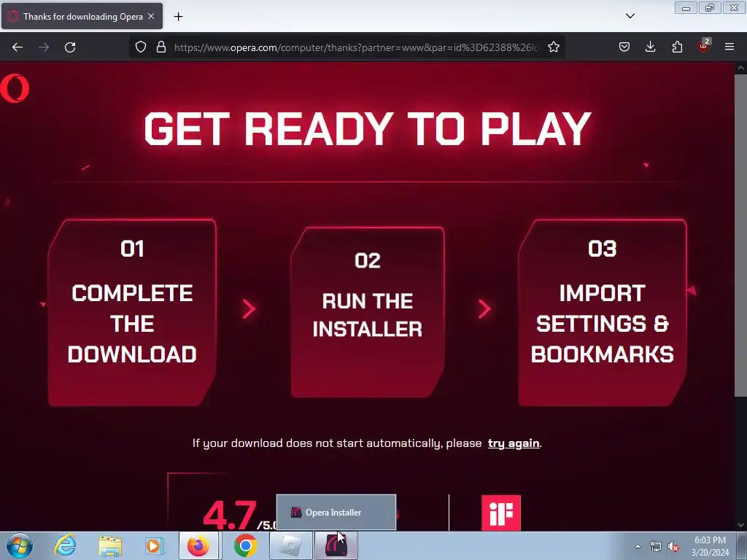The height and width of the screenshot is (560, 747).
Task: Open the extensions puzzle icon
Action: pyautogui.click(x=677, y=47)
